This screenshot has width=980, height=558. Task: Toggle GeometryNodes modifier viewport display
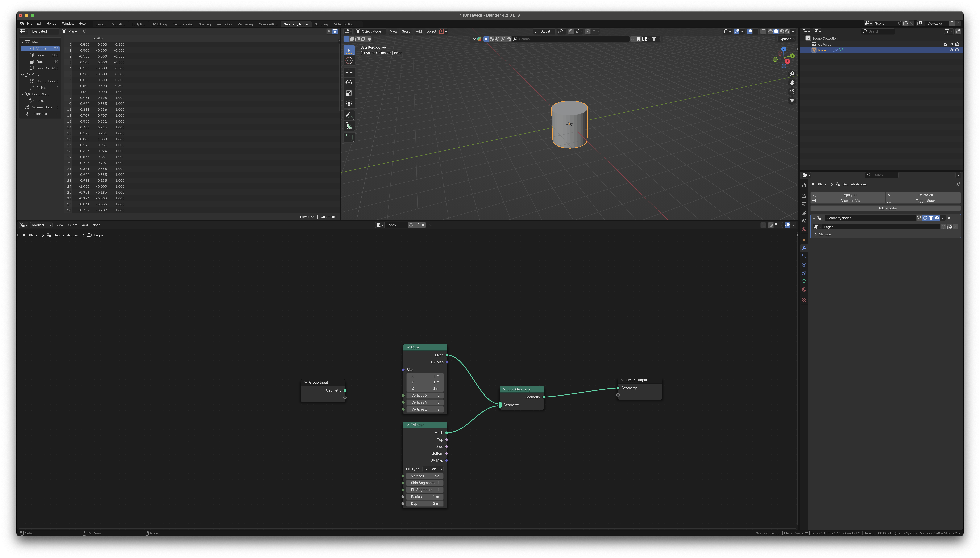(931, 218)
